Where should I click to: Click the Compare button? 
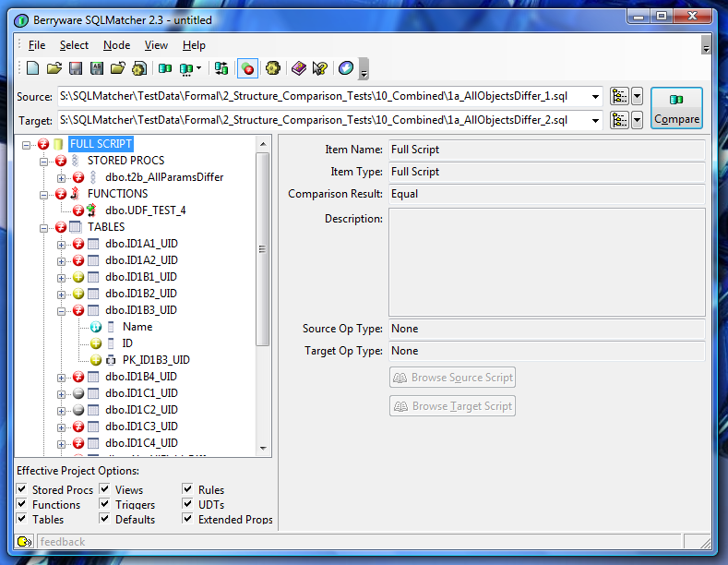[x=676, y=108]
